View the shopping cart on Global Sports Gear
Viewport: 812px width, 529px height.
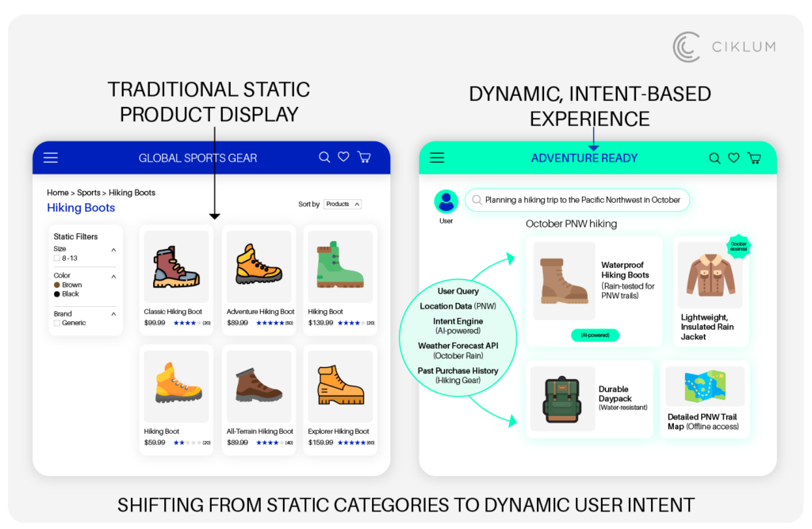click(x=363, y=157)
